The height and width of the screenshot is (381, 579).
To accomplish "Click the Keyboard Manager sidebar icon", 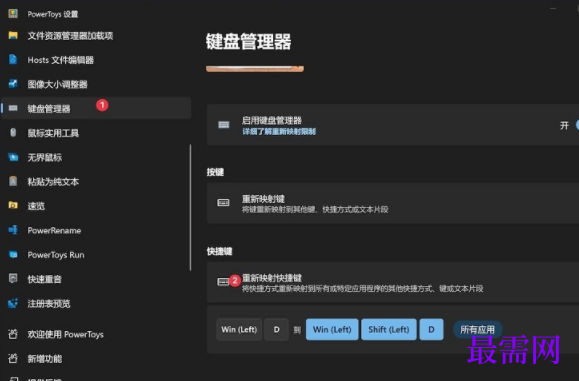I will pos(13,108).
